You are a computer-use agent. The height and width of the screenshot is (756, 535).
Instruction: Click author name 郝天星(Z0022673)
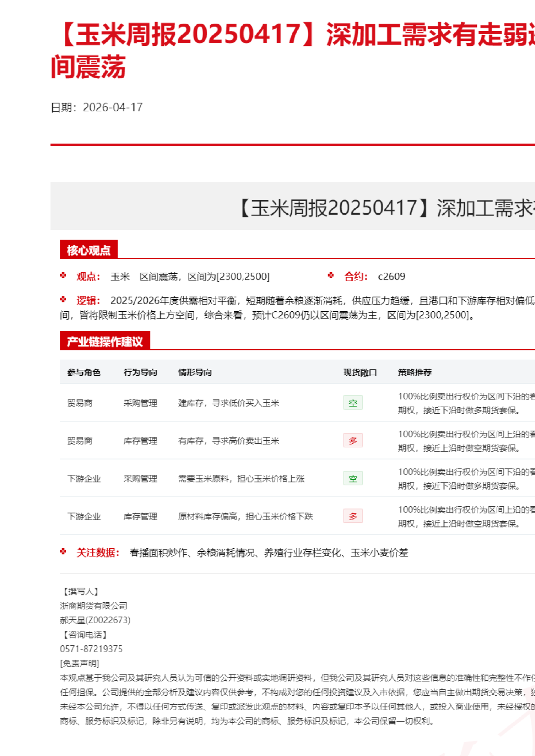[95, 620]
